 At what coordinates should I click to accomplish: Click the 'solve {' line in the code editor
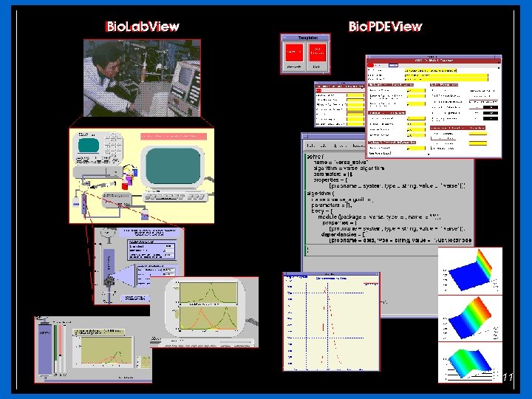[x=316, y=157]
